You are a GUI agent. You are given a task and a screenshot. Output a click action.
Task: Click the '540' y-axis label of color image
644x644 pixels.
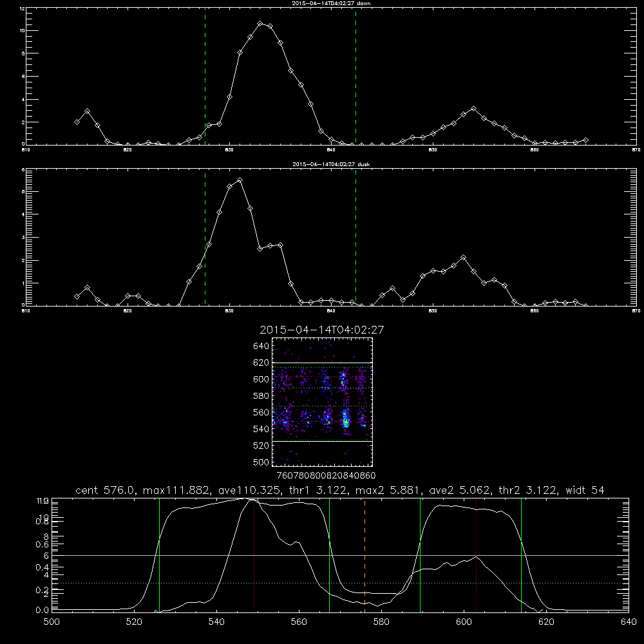(x=261, y=429)
